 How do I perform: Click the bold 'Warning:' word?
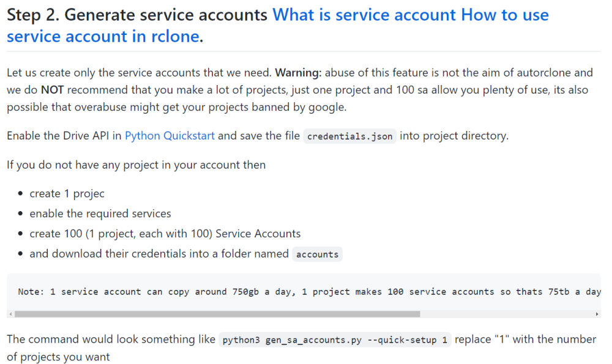click(x=298, y=73)
